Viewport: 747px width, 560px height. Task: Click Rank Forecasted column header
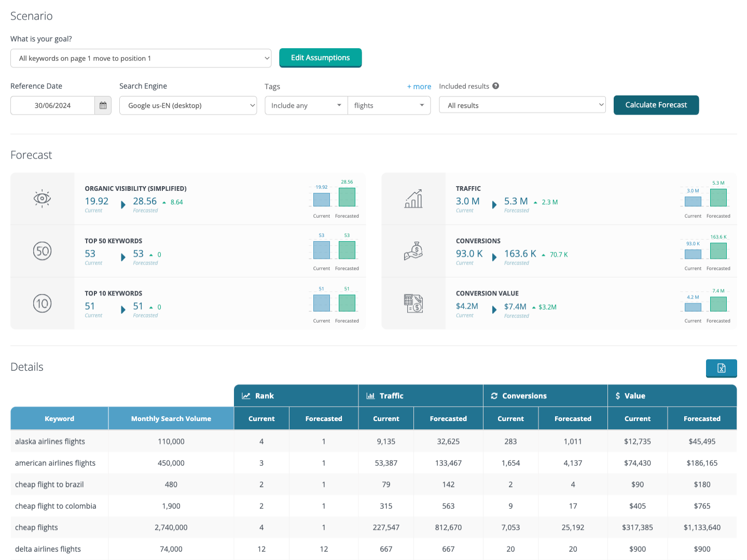[x=324, y=418]
